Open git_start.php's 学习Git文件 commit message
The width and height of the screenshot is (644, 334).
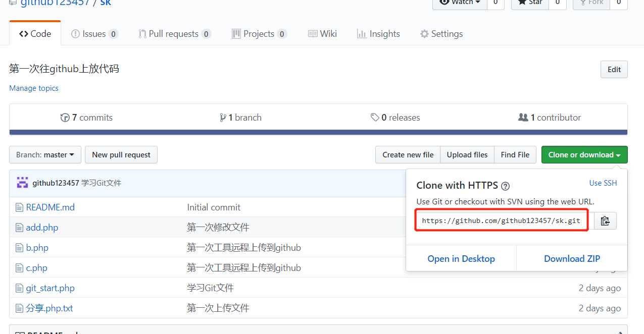[x=210, y=288]
